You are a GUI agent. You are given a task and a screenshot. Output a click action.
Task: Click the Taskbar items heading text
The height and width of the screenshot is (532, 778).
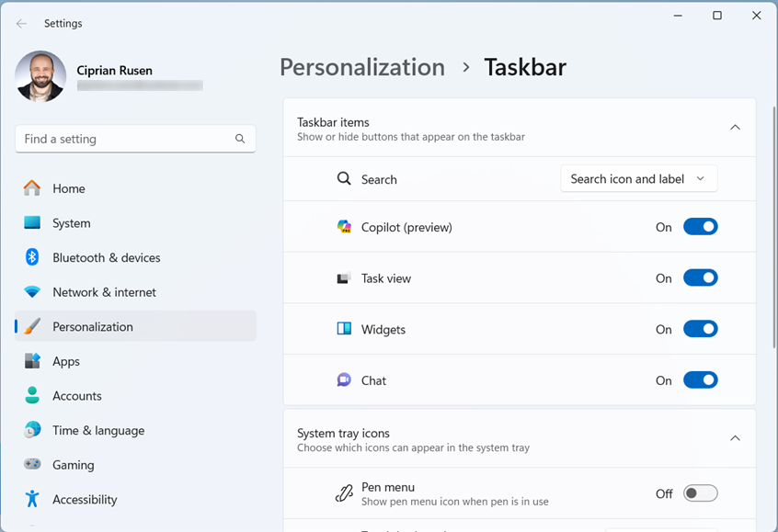pyautogui.click(x=333, y=122)
